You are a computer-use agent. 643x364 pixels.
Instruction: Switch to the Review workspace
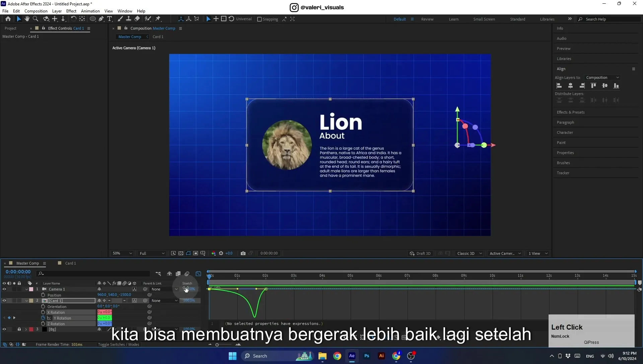pyautogui.click(x=427, y=19)
